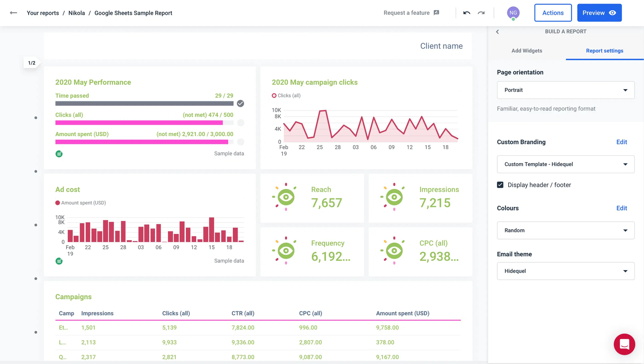The image size is (644, 364).
Task: Click the undo arrow icon
Action: coord(466,13)
